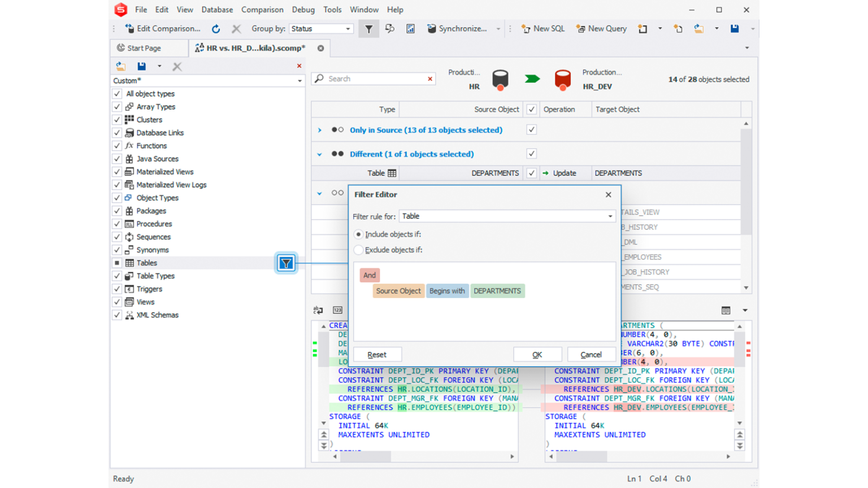This screenshot has height=488, width=868.
Task: Open the Comparison menu
Action: tap(262, 10)
